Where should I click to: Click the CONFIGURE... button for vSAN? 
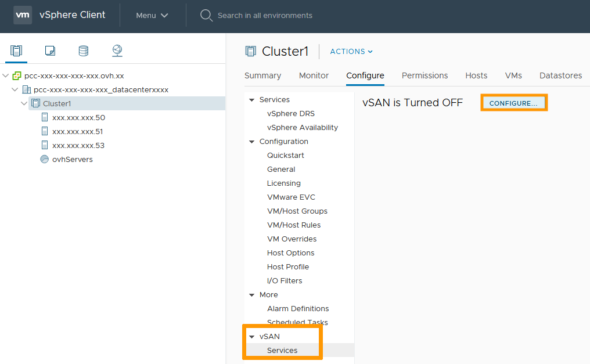(x=513, y=103)
